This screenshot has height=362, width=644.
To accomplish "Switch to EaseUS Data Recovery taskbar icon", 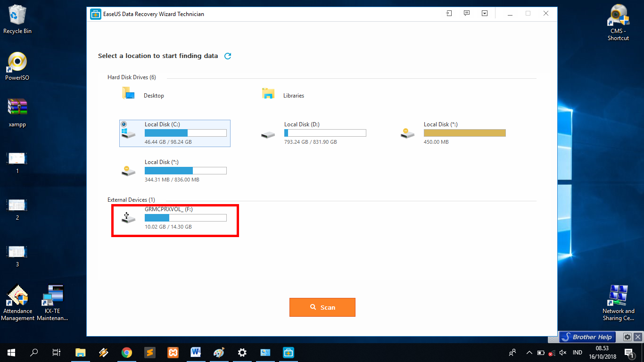I will click(x=288, y=352).
